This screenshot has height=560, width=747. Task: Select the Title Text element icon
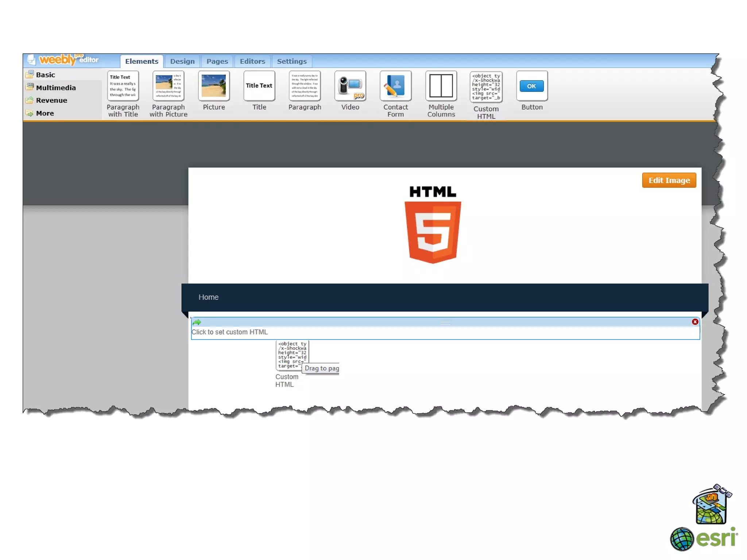pyautogui.click(x=259, y=86)
